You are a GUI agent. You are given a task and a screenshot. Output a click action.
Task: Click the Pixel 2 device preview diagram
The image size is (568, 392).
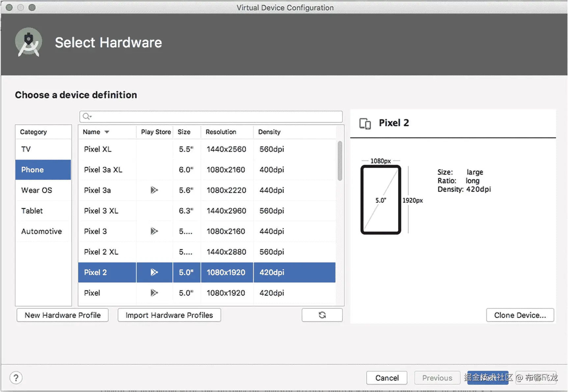[x=381, y=200]
